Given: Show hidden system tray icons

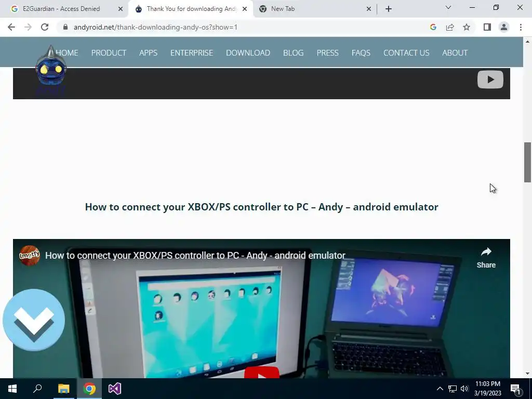Looking at the screenshot, I should [440, 389].
